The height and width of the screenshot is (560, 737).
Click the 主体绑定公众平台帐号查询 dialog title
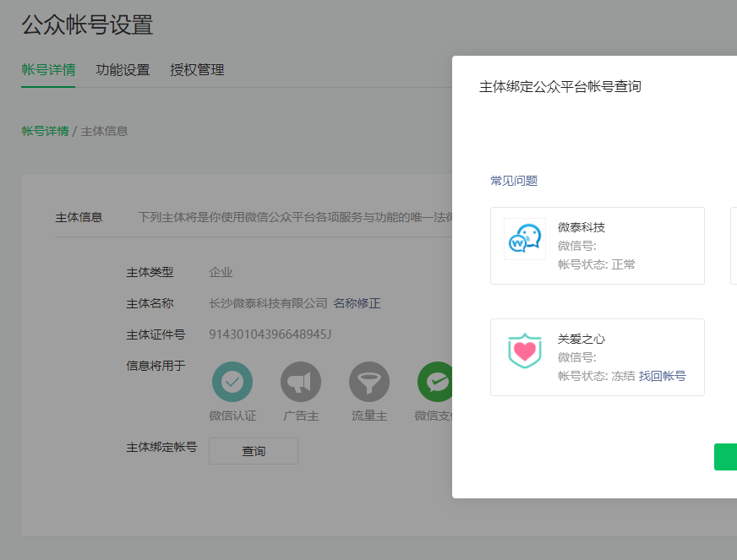560,87
